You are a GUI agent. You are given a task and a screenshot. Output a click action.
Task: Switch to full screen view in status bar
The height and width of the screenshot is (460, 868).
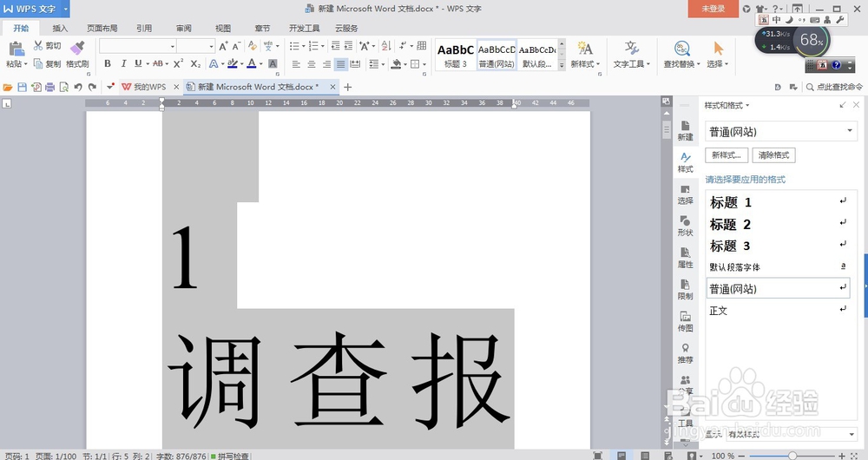597,456
